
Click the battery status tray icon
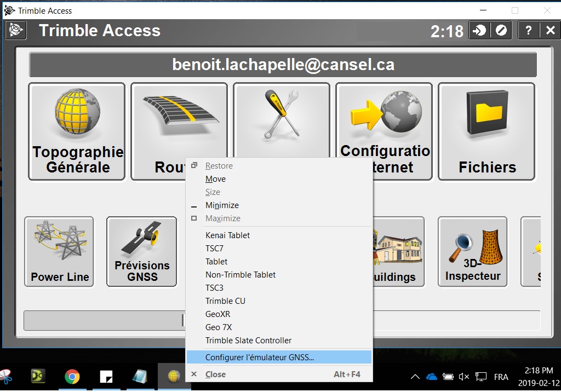[448, 377]
